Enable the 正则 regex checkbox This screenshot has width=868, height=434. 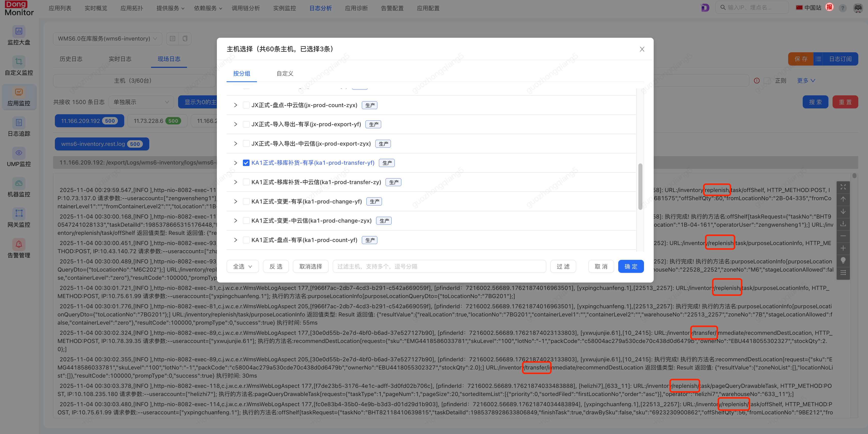click(767, 81)
